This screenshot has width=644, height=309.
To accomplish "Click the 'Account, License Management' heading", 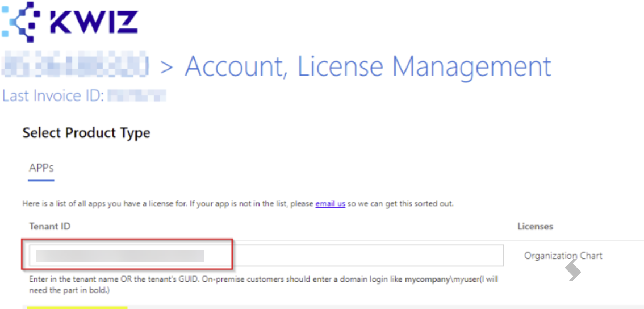I will tap(367, 66).
